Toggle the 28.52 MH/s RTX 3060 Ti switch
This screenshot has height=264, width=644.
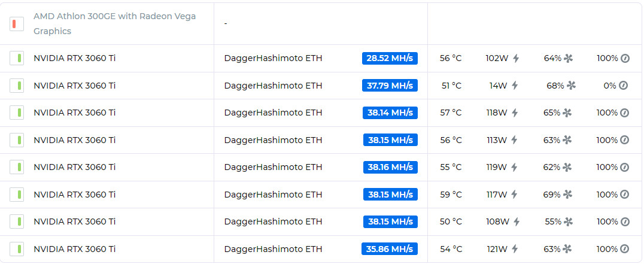17,58
